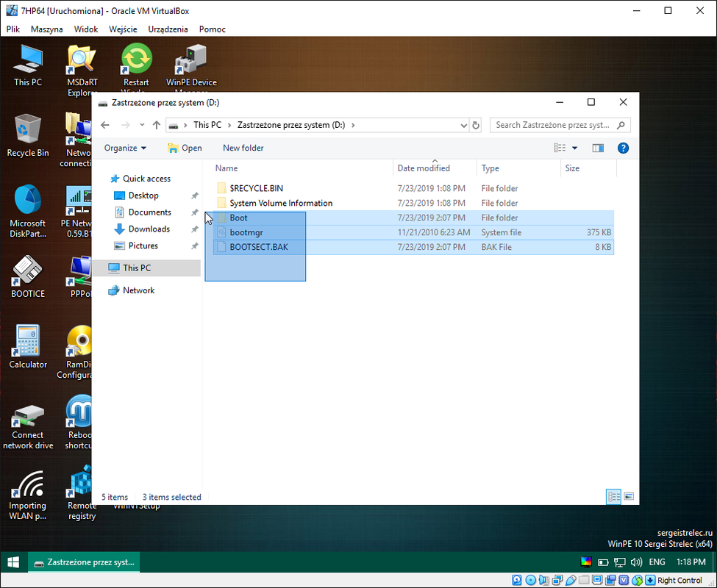Sort by Type column header
Viewport: 717px width, 588px height.
(x=518, y=168)
